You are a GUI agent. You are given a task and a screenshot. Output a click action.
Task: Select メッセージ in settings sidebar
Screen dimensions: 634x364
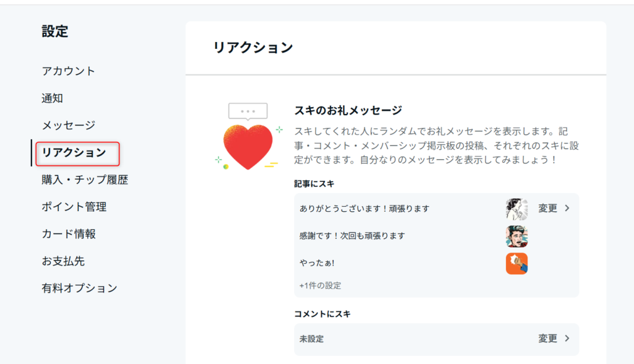69,126
